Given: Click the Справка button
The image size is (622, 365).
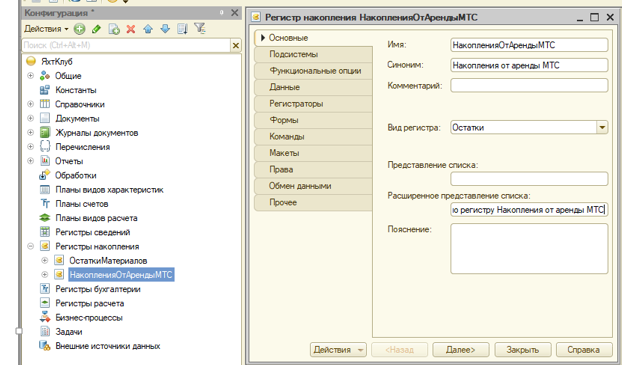Looking at the screenshot, I should (584, 350).
